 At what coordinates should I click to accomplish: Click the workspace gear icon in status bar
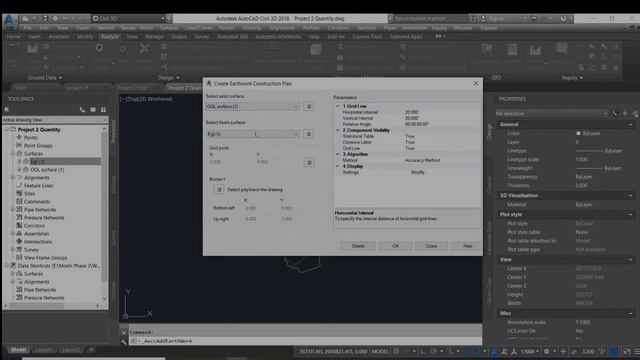[x=546, y=351]
